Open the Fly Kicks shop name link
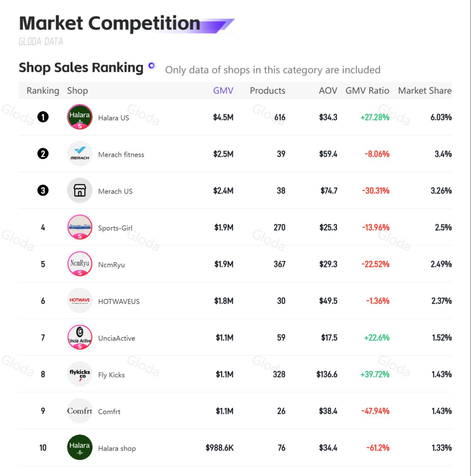471x476 pixels. coord(111,375)
